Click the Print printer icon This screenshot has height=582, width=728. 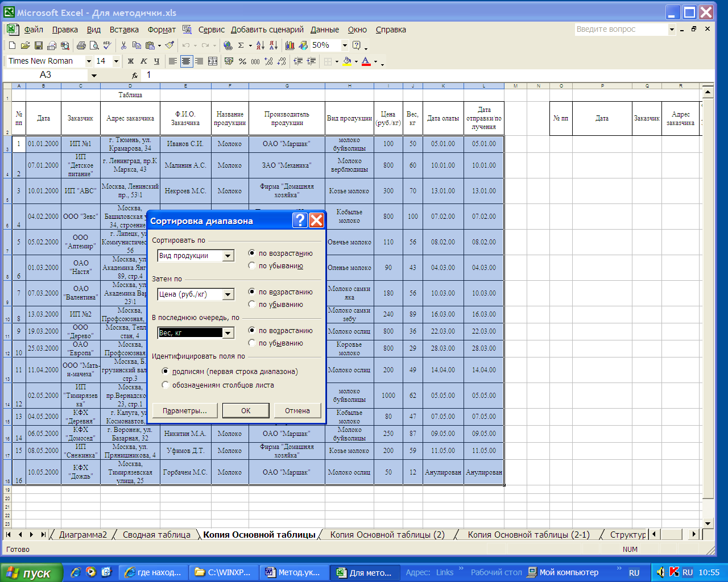(x=81, y=45)
